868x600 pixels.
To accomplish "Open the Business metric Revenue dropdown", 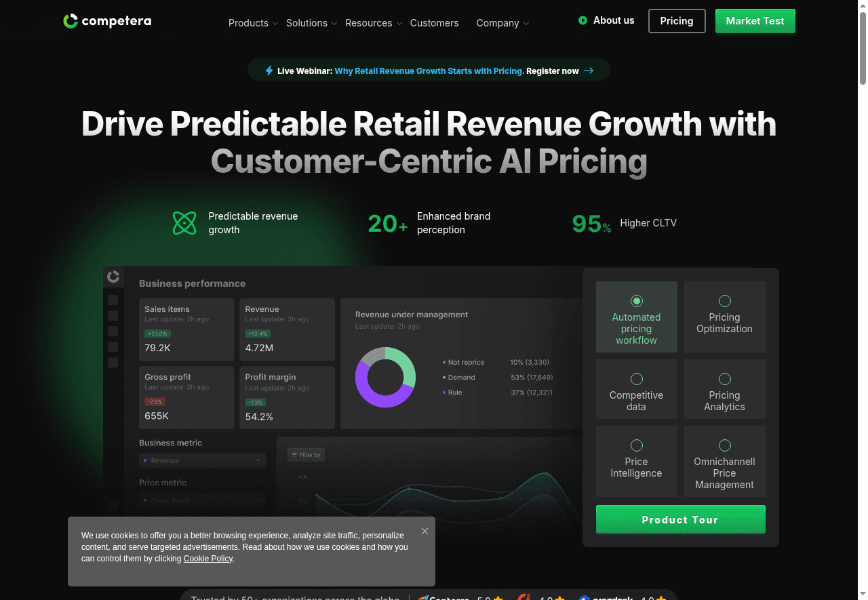I will point(202,460).
